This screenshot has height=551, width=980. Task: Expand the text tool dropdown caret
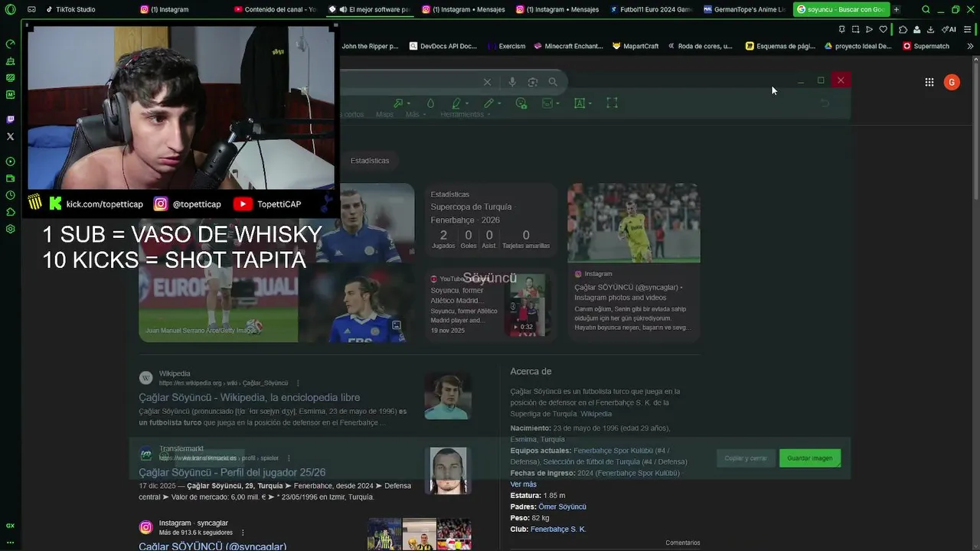point(590,104)
